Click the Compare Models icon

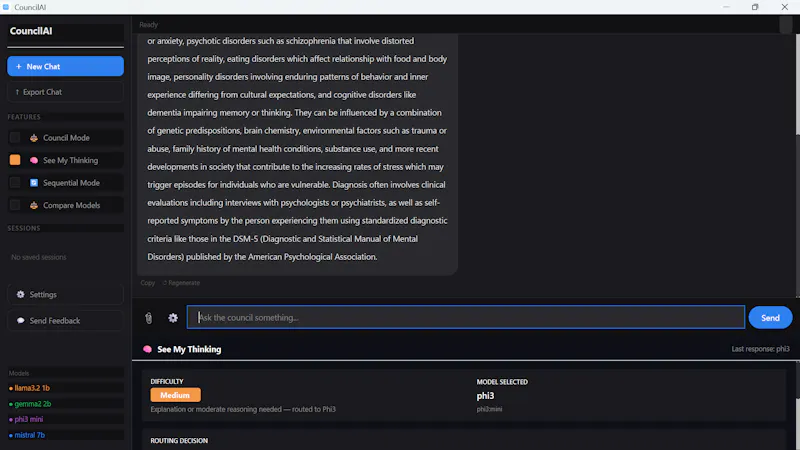click(x=34, y=205)
